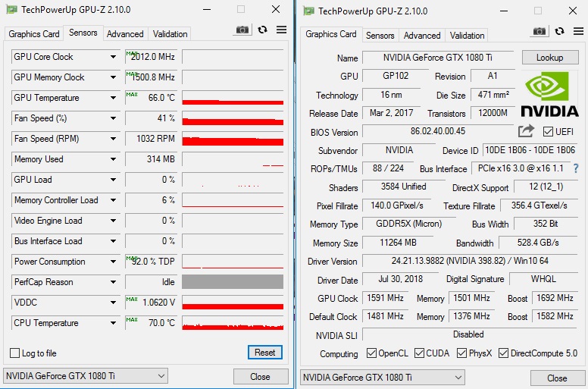Switch to Graphics Card tab in Sensors window
588x389 pixels.
tap(34, 34)
